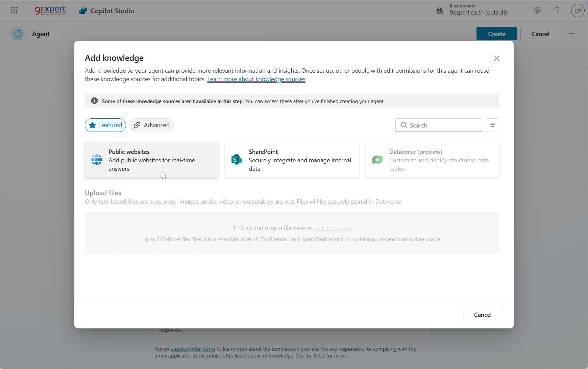
Task: Click the Copilot Studio logo icon
Action: (83, 11)
